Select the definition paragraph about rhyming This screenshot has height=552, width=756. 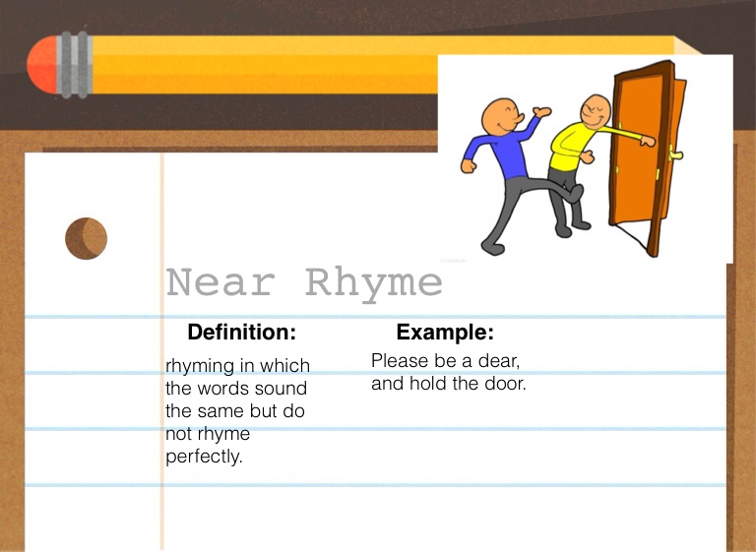coord(237,410)
